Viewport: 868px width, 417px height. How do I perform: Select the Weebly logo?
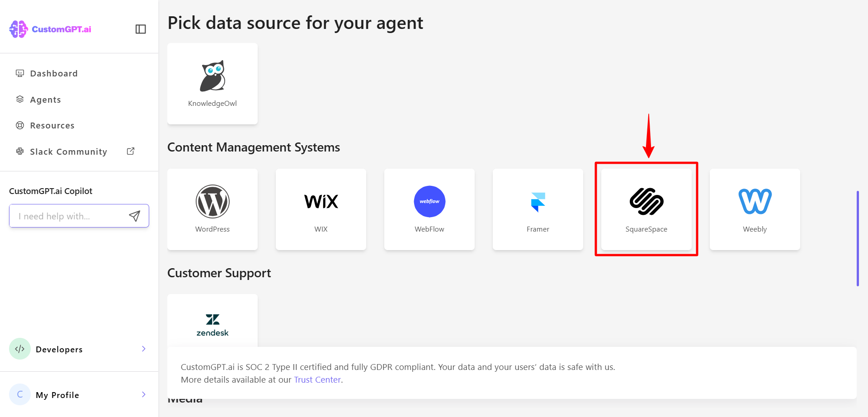tap(755, 201)
